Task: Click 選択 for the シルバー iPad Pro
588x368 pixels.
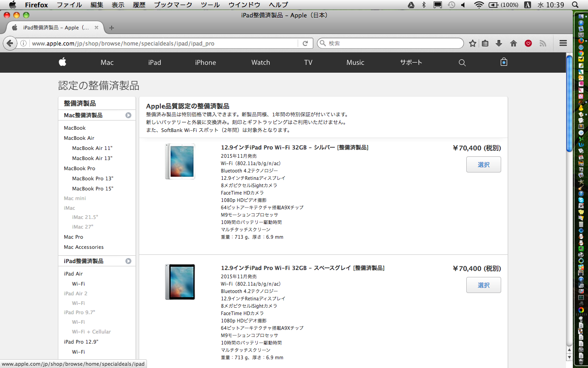Action: [483, 165]
